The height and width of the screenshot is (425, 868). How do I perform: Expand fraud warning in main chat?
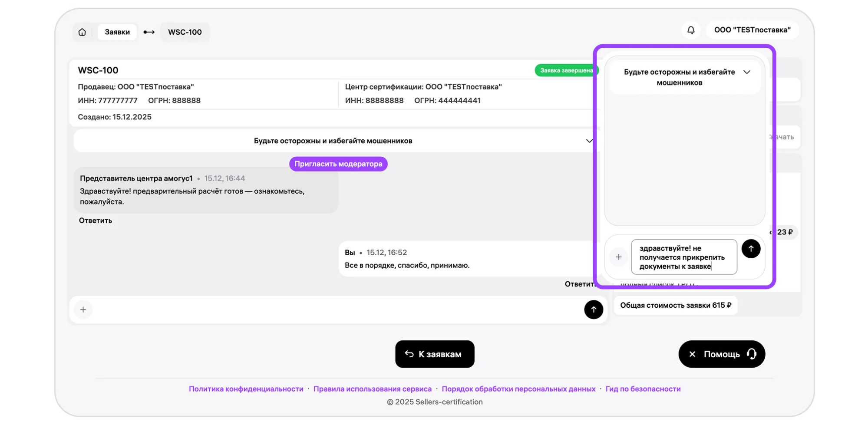[x=589, y=141]
